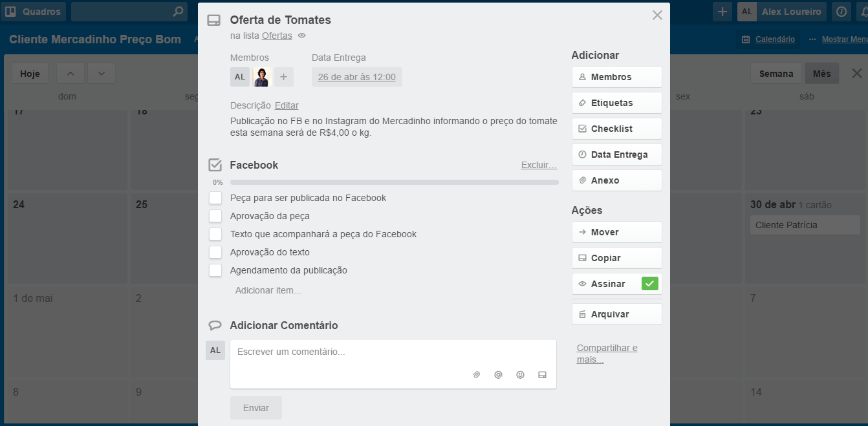
Task: Go to next month with down chevron
Action: tap(102, 74)
